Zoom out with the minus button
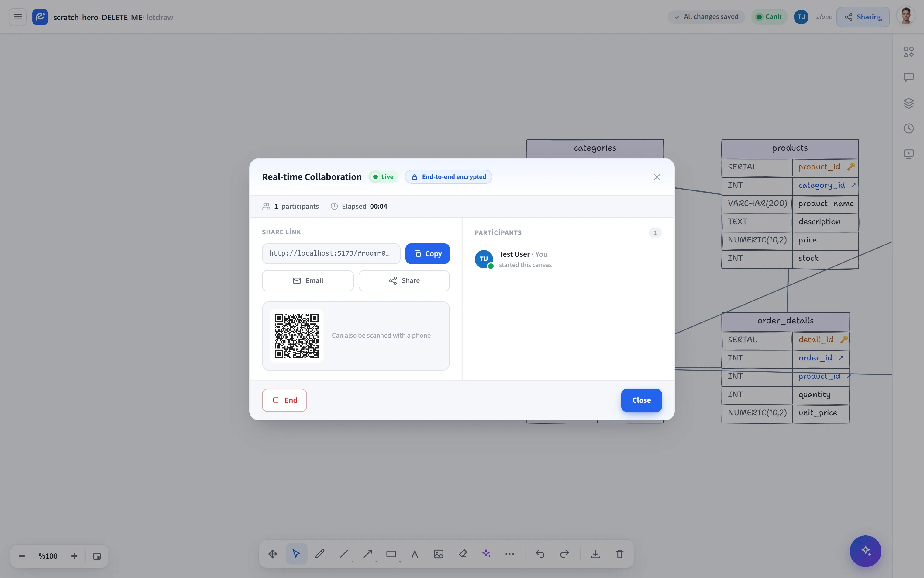This screenshot has width=924, height=578. point(22,556)
